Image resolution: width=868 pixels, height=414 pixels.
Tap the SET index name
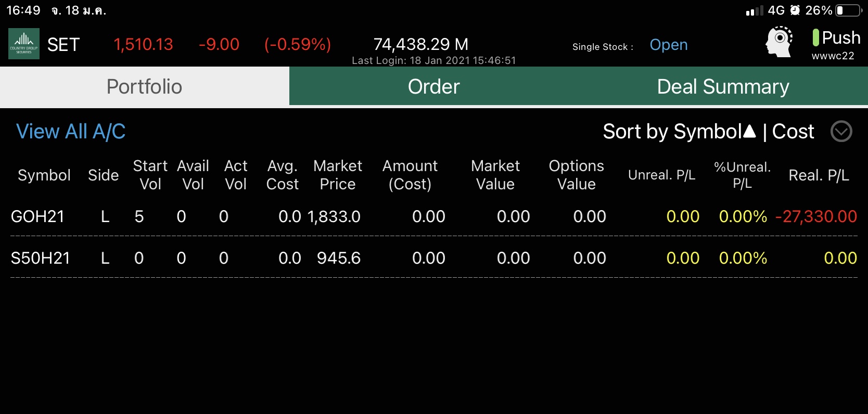(63, 45)
